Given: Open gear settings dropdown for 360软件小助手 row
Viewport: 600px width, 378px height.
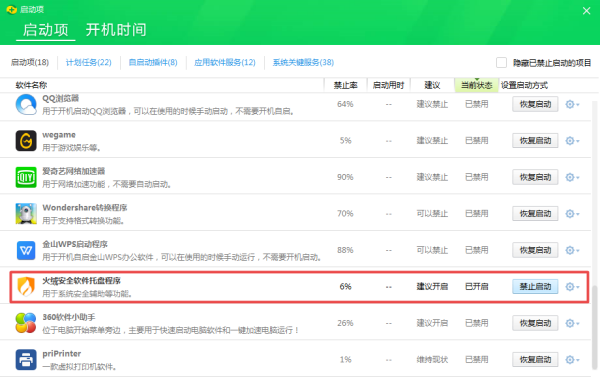Looking at the screenshot, I should [x=572, y=323].
